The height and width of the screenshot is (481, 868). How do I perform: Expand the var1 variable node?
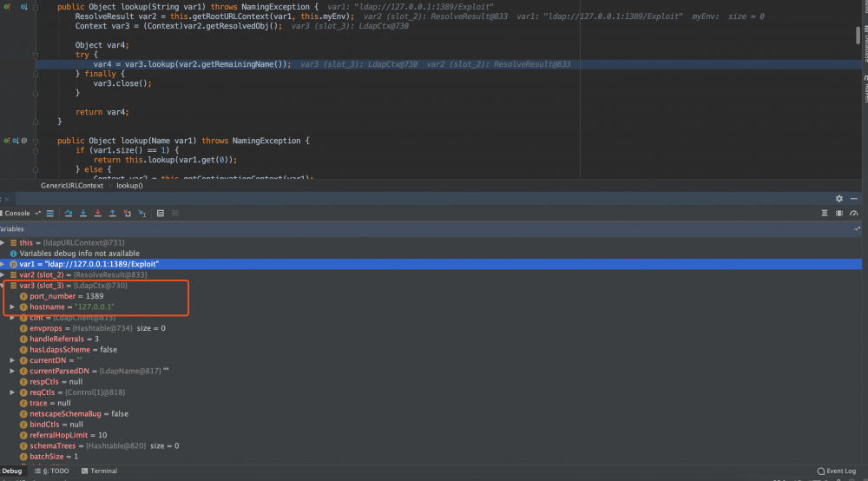click(3, 264)
